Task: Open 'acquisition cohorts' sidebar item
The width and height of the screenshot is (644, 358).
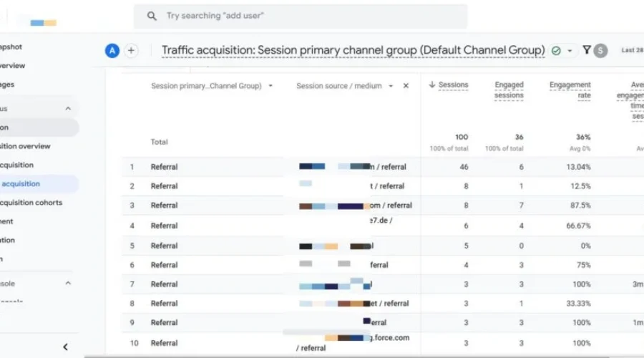Action: coord(31,203)
